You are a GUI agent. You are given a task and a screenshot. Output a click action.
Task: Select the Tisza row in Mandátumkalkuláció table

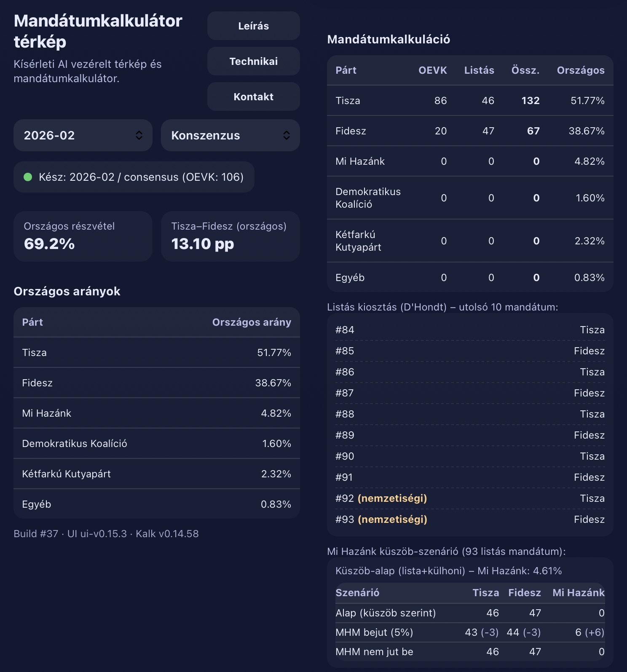coord(470,101)
